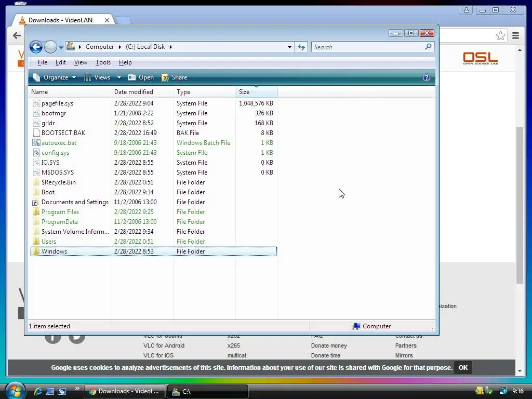Launch Internet Explorer from quick launch
Image resolution: width=532 pixels, height=399 pixels.
[37, 391]
